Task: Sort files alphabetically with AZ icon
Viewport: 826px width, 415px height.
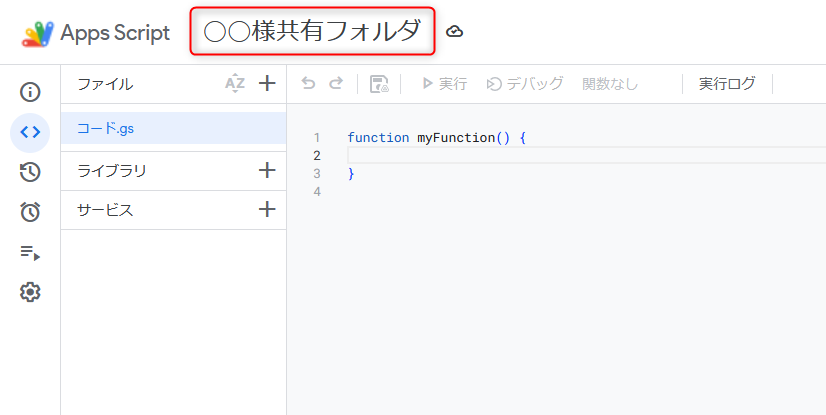Action: tap(235, 84)
